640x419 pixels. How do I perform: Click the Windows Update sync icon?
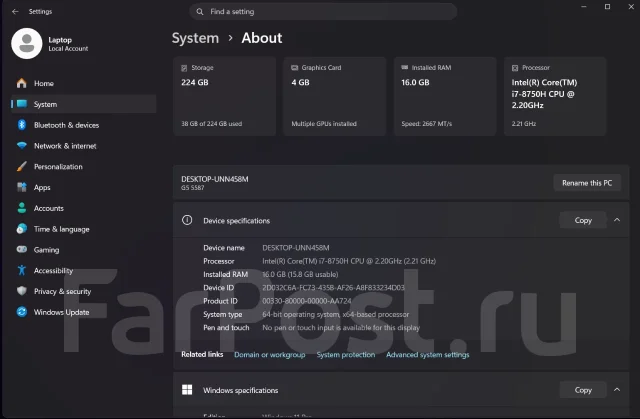[x=22, y=312]
